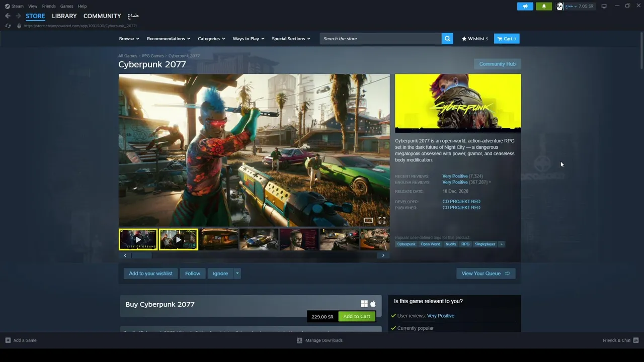644x362 pixels.
Task: Open developer CD PROJEKT RED link
Action: tap(461, 202)
